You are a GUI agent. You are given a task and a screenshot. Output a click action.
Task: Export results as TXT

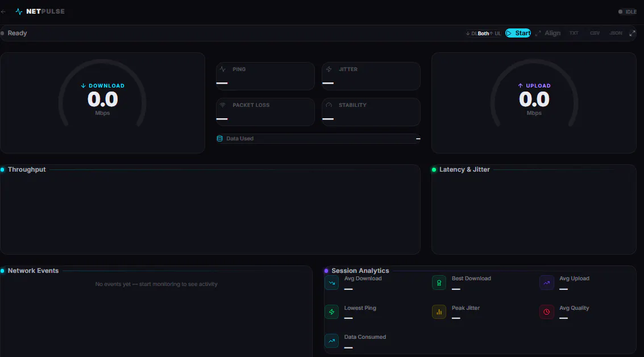click(574, 34)
